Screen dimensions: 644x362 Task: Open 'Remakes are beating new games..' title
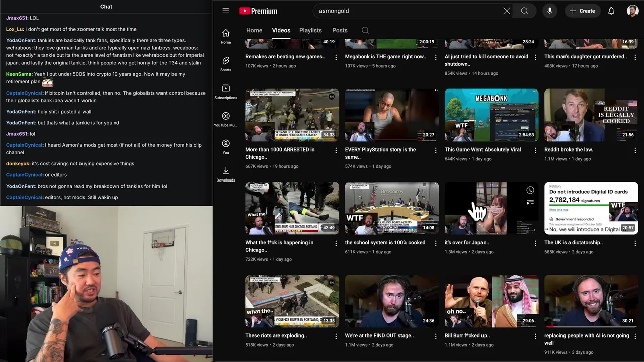click(x=285, y=57)
